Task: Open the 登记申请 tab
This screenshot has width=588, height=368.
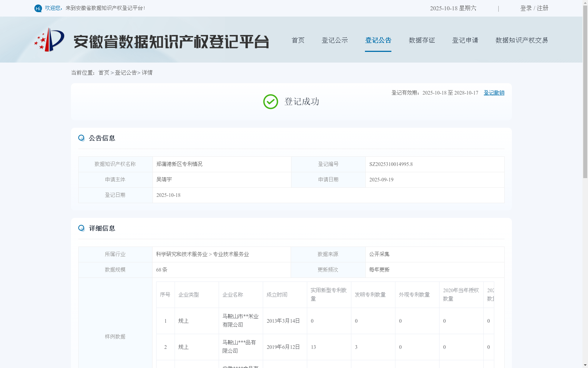Action: click(x=465, y=40)
